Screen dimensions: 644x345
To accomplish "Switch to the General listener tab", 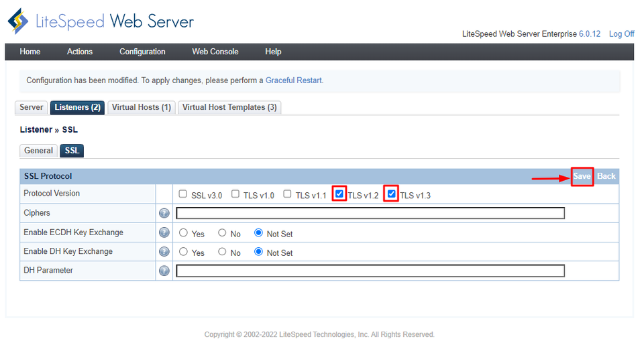I will [x=38, y=151].
